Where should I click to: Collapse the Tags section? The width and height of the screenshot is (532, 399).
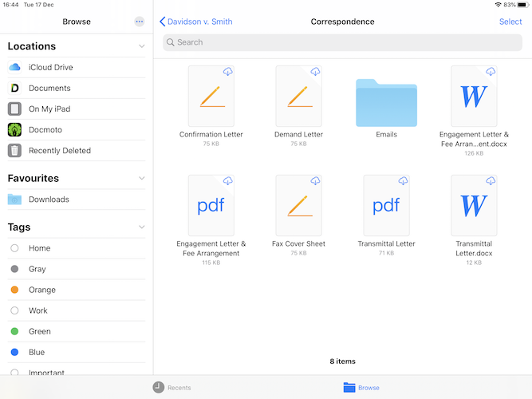[x=142, y=227]
